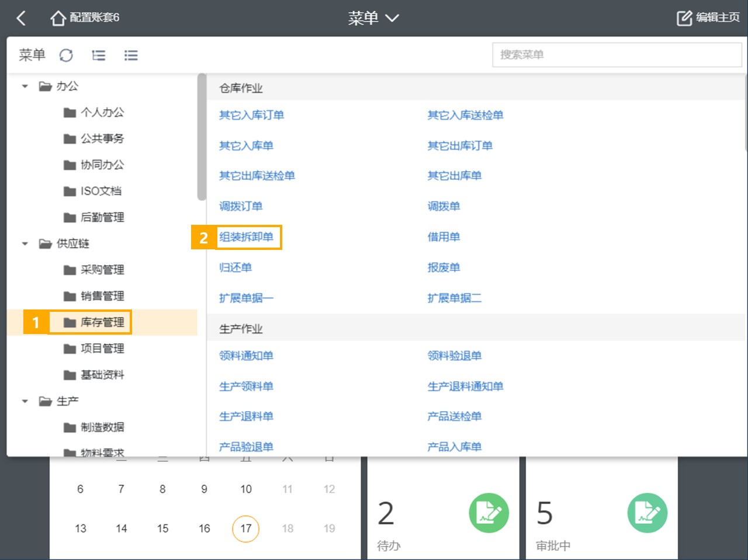Click the tree list view icon
This screenshot has height=560, width=748.
click(99, 55)
